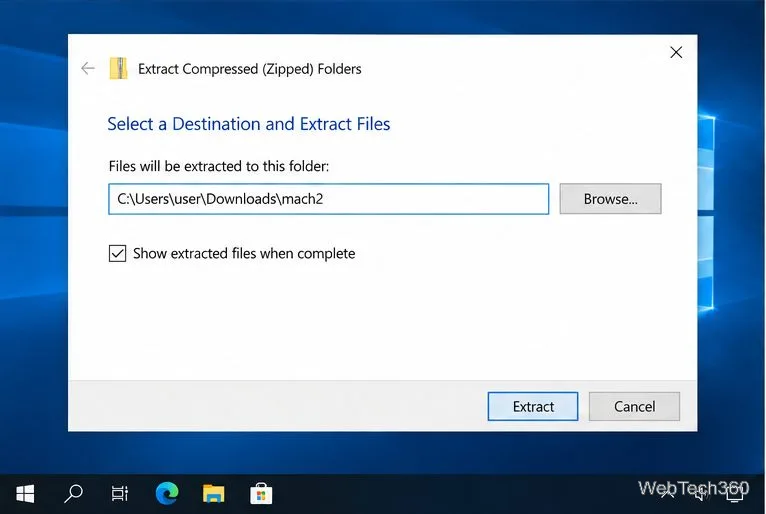Open taskbar Search

pyautogui.click(x=73, y=493)
